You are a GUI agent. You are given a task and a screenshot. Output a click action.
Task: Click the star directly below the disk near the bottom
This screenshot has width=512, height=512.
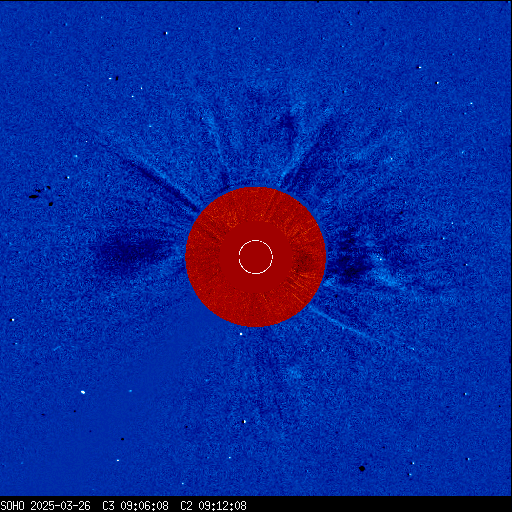[244, 422]
